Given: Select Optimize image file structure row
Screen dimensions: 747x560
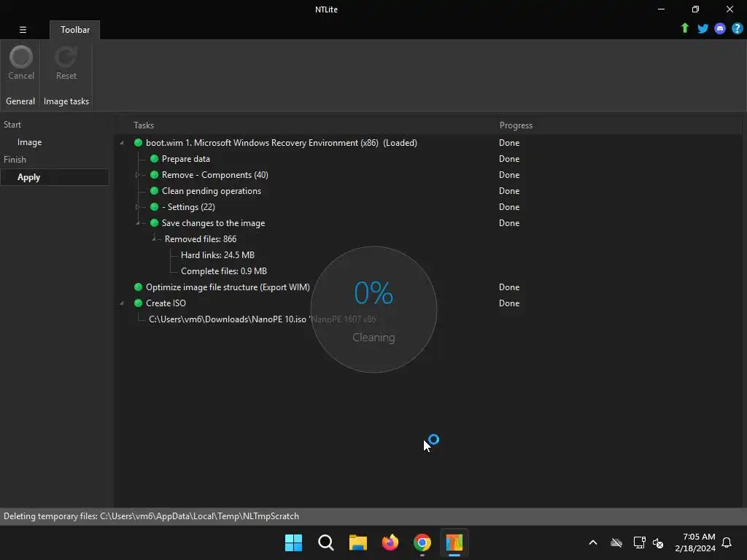Looking at the screenshot, I should tap(228, 287).
